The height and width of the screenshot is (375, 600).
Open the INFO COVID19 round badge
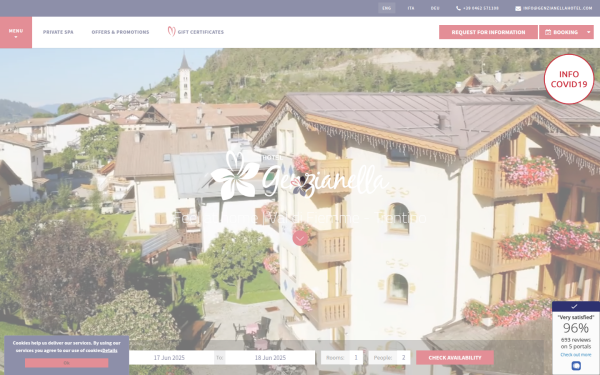coord(569,79)
